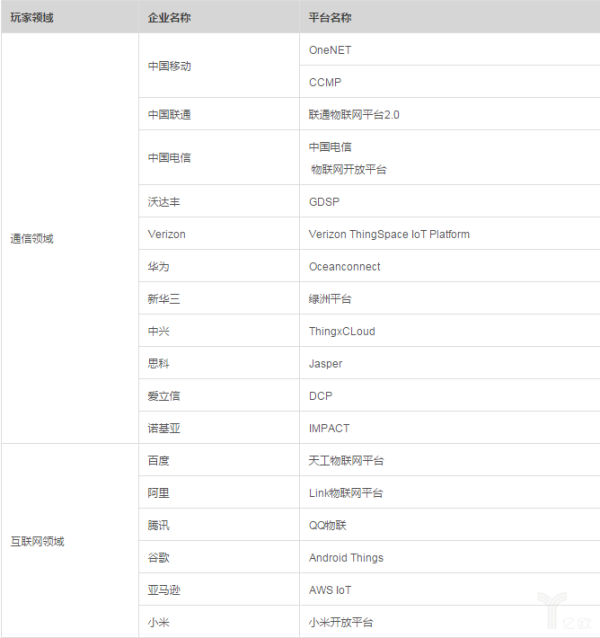Select the 物联网开放平台 text
The width and height of the screenshot is (600, 638).
click(348, 169)
